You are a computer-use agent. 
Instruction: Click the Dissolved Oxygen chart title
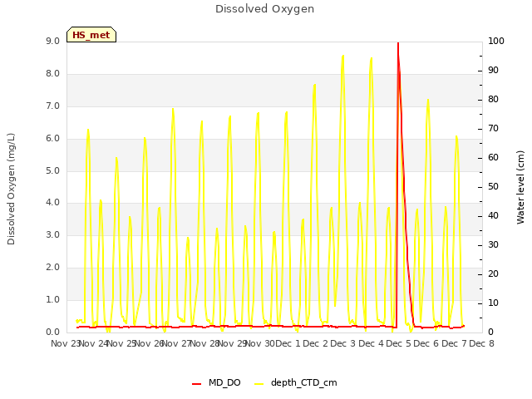264,9
